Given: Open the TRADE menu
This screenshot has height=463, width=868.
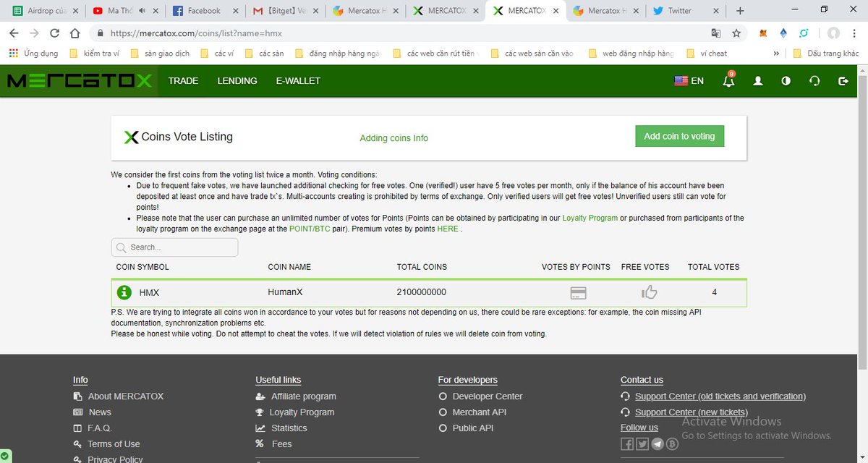Looking at the screenshot, I should (183, 81).
